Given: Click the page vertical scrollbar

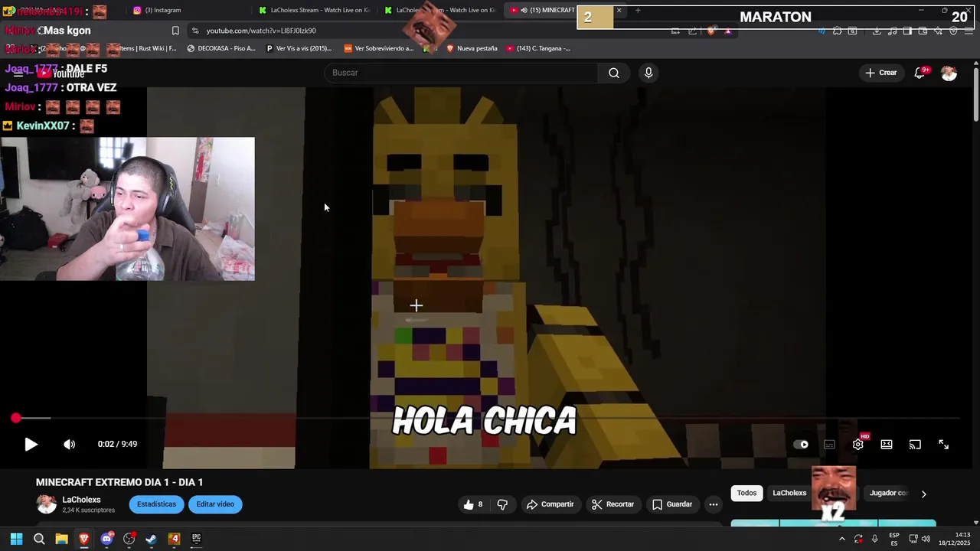Looking at the screenshot, I should pos(975,93).
